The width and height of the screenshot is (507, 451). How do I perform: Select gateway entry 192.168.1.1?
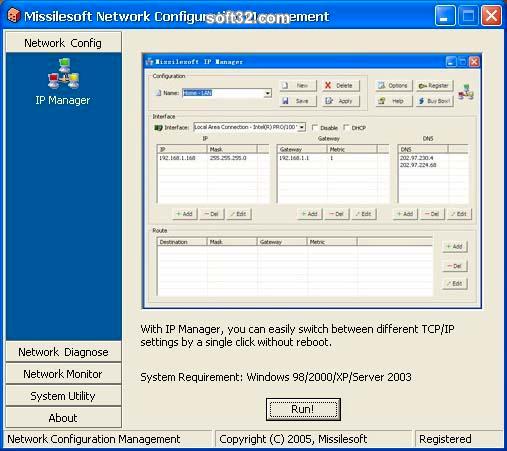pyautogui.click(x=294, y=158)
